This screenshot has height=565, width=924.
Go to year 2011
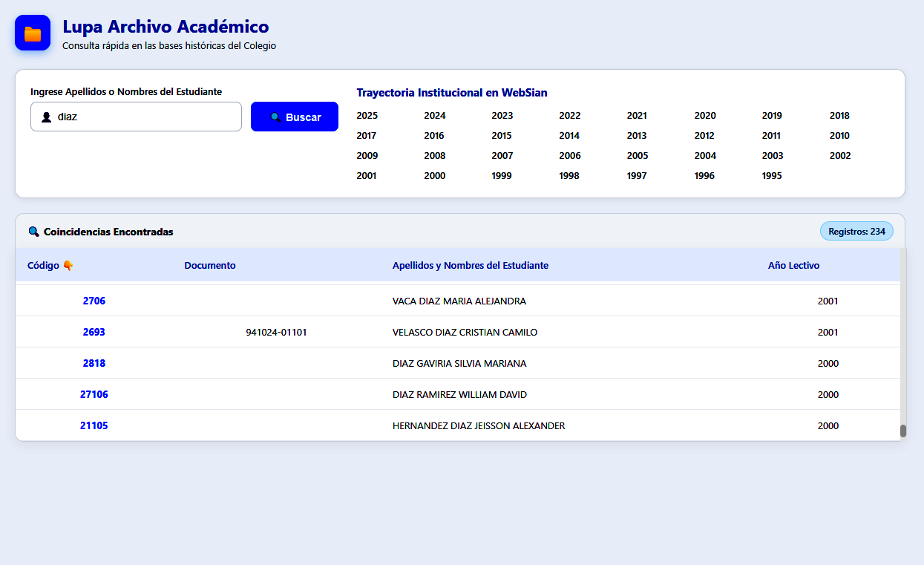point(771,136)
